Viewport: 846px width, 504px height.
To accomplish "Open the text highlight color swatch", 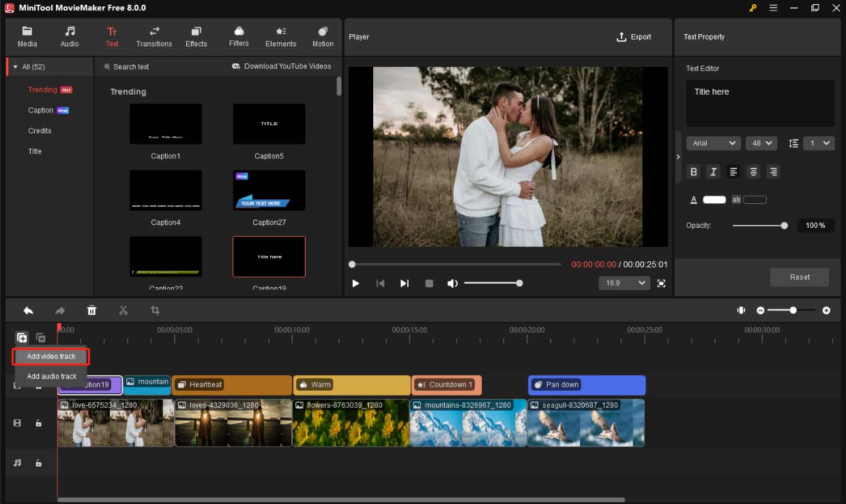I will tap(755, 200).
